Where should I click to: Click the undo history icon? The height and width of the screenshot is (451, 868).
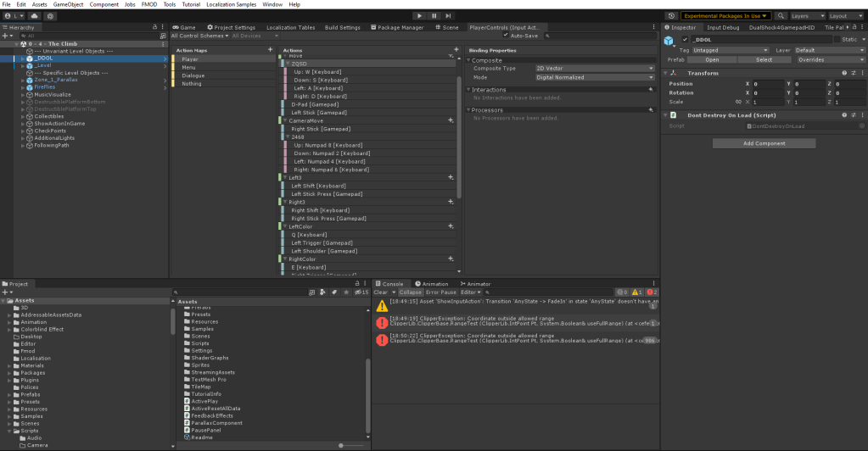(x=671, y=15)
